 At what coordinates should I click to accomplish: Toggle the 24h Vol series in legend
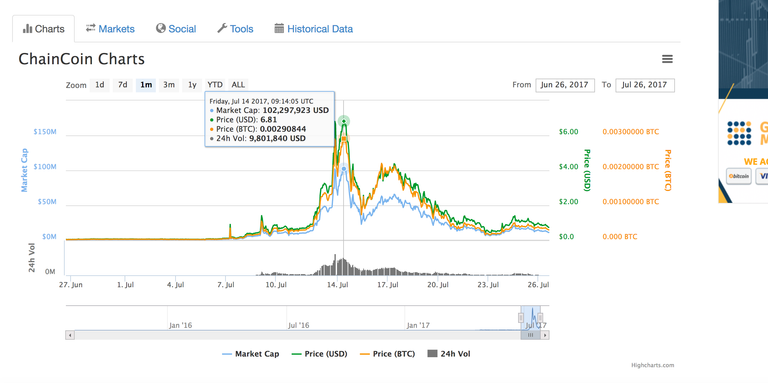(x=449, y=354)
